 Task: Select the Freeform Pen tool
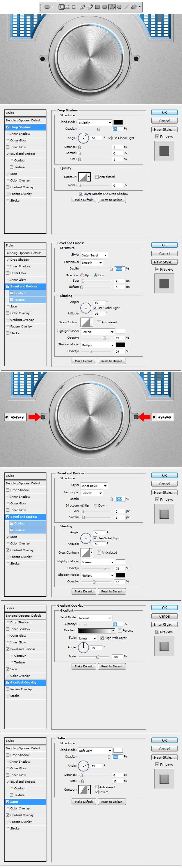point(90,7)
